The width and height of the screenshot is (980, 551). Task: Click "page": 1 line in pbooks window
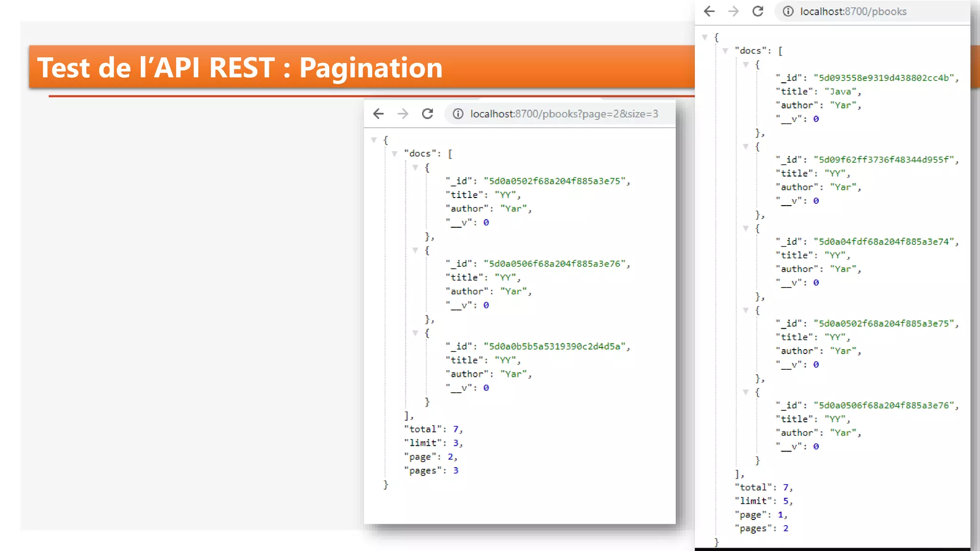tap(761, 515)
